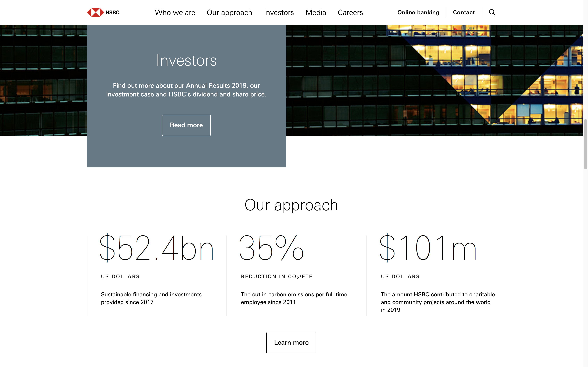Click the Our approach section heading
This screenshot has width=588, height=367.
[x=291, y=205]
